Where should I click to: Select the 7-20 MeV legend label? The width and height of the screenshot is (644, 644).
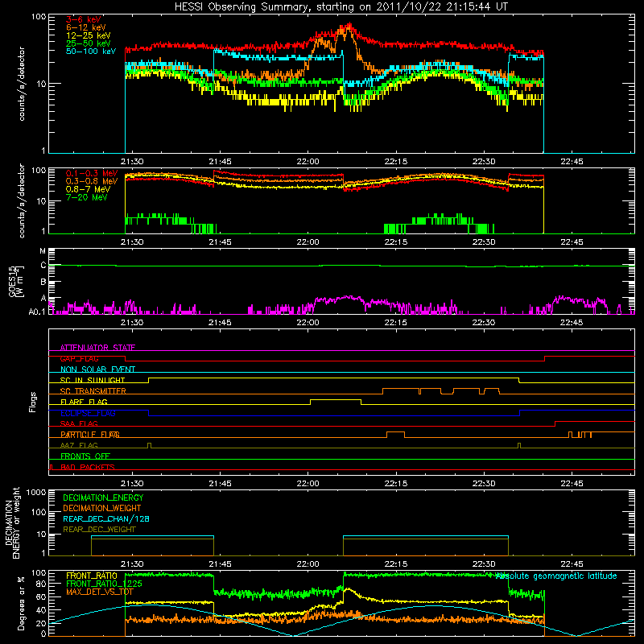tap(86, 197)
